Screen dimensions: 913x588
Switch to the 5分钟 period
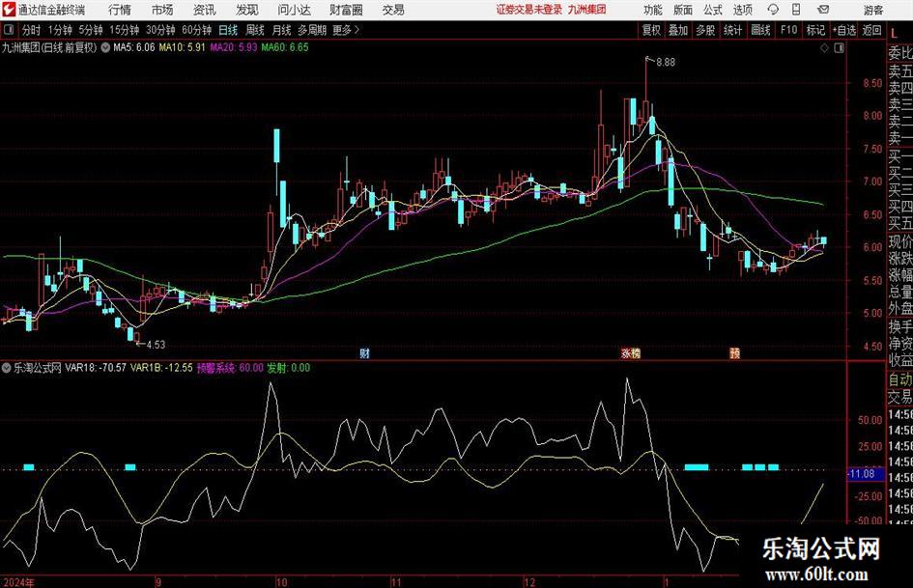pos(91,30)
